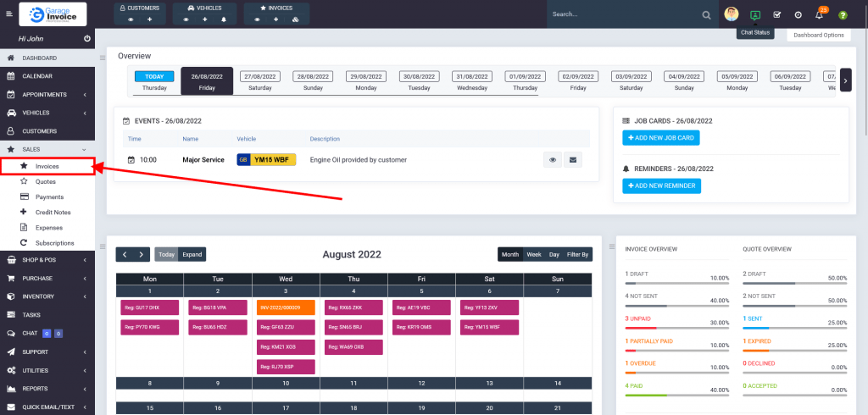Image resolution: width=868 pixels, height=415 pixels.
Task: Click the email envelope icon for Major Service event
Action: coord(572,159)
